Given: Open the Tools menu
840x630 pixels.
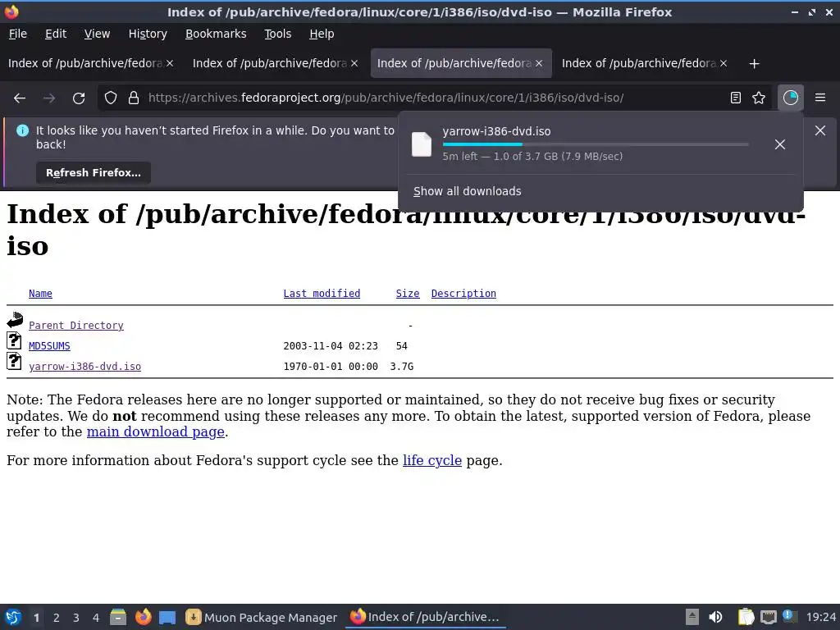Looking at the screenshot, I should click(277, 34).
